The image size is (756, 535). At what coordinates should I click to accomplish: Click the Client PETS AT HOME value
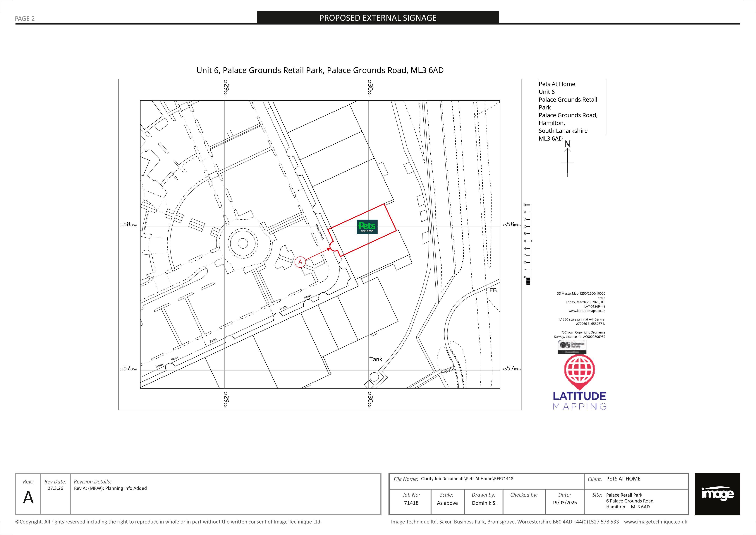coord(623,479)
